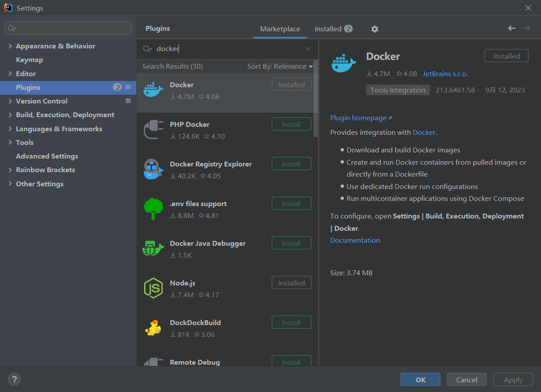Close the Settings dialog window

(528, 8)
